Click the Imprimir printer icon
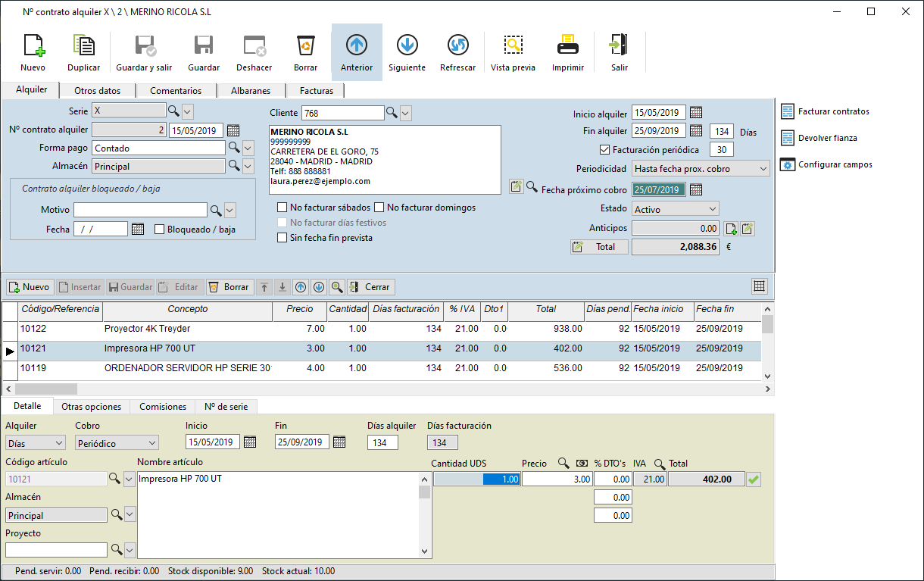The width and height of the screenshot is (924, 581). tap(567, 46)
